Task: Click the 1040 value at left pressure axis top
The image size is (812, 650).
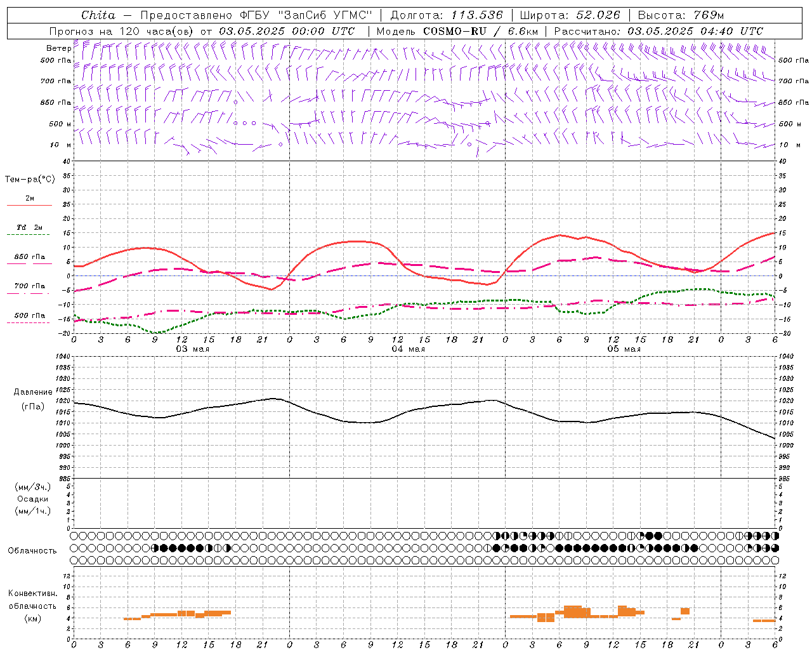Action: tap(62, 357)
